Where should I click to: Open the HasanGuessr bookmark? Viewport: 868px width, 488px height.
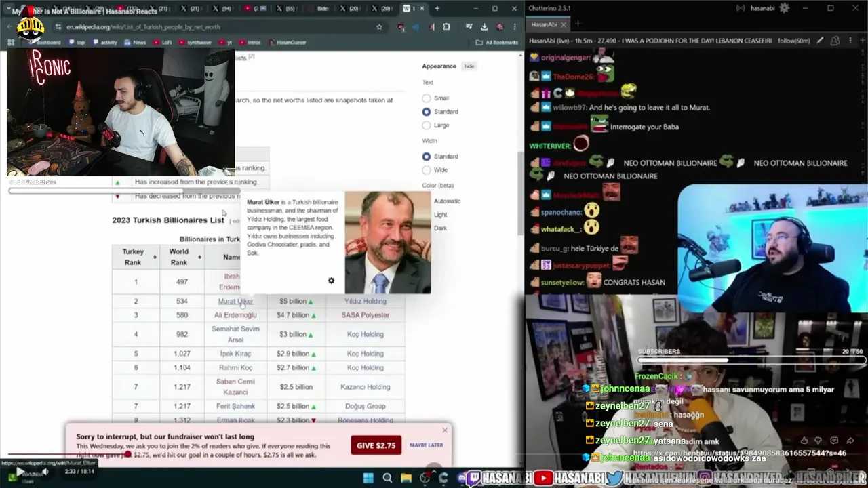pyautogui.click(x=287, y=42)
